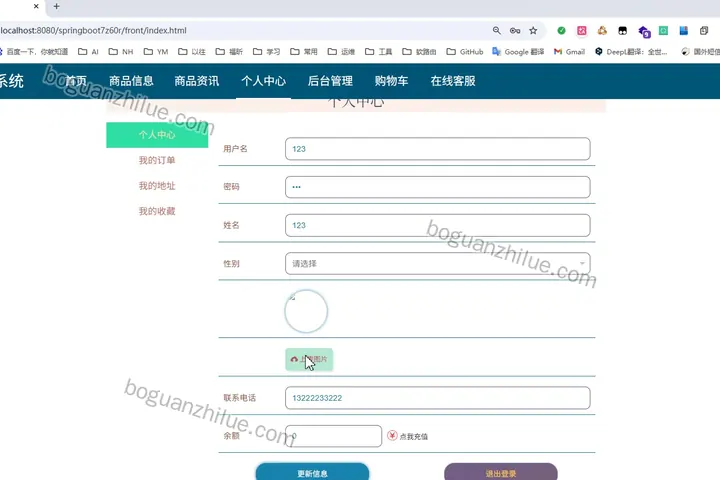The width and height of the screenshot is (720, 480).
Task: Click the 姓名 input field
Action: 438,226
